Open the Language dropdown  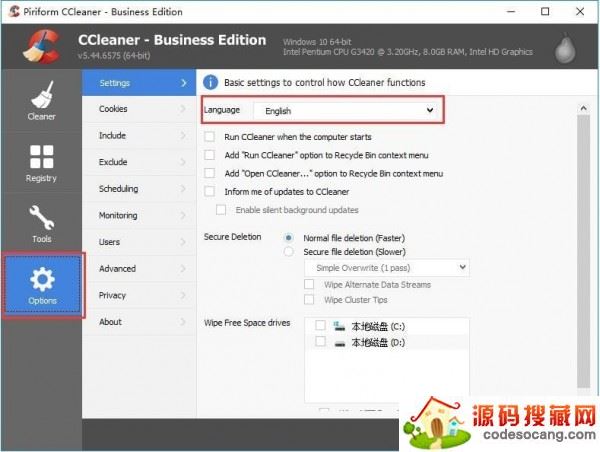click(345, 110)
